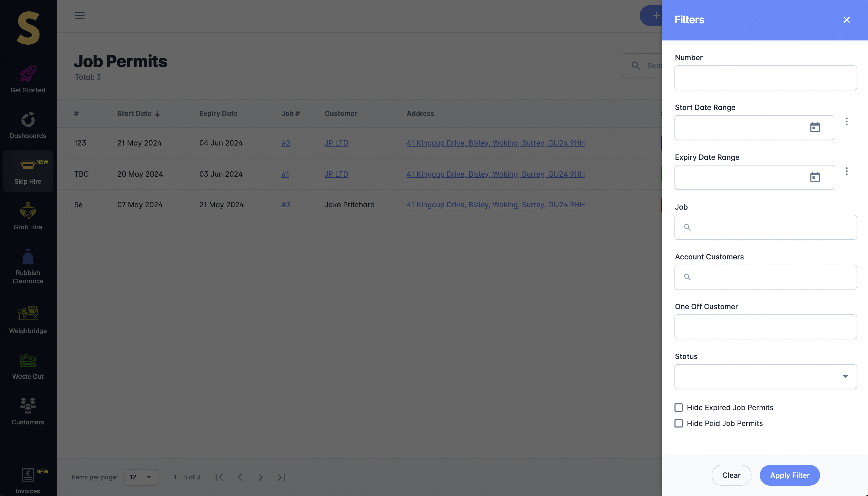The height and width of the screenshot is (496, 868).
Task: Click the Number filter input field
Action: tap(765, 78)
